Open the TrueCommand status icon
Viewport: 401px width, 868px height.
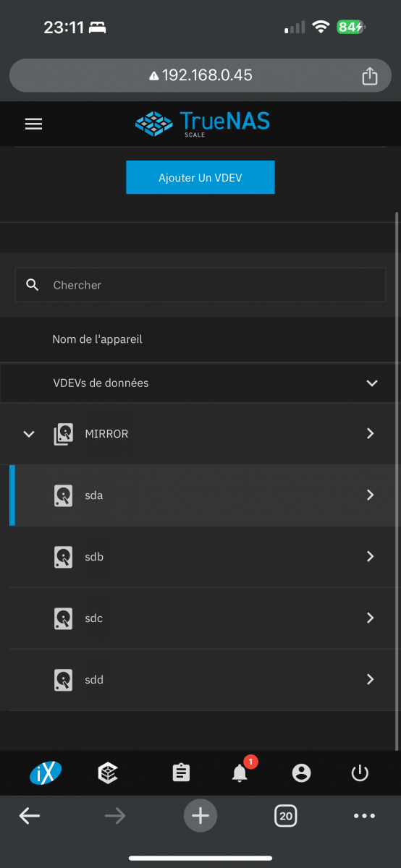[108, 773]
